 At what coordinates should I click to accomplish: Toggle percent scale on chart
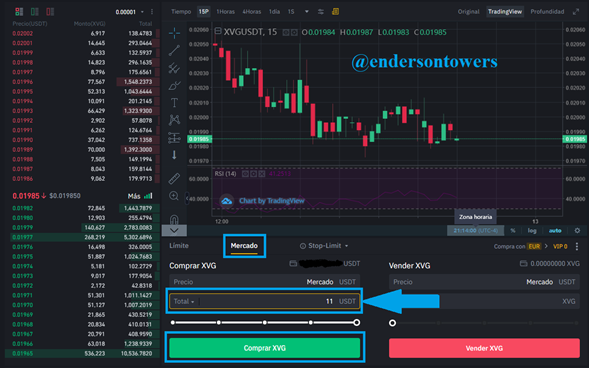(513, 231)
